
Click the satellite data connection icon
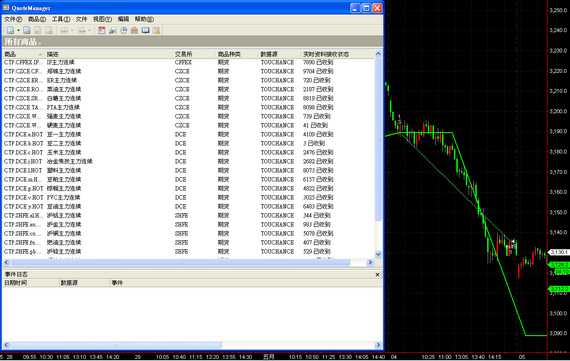coord(113,31)
